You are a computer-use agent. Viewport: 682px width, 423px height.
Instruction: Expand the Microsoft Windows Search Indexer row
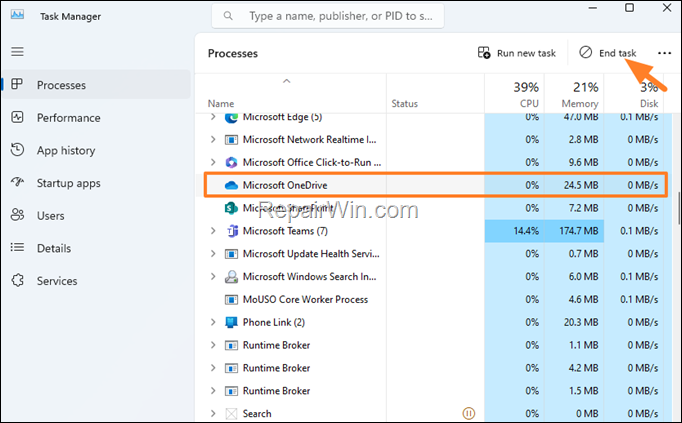[x=213, y=276]
